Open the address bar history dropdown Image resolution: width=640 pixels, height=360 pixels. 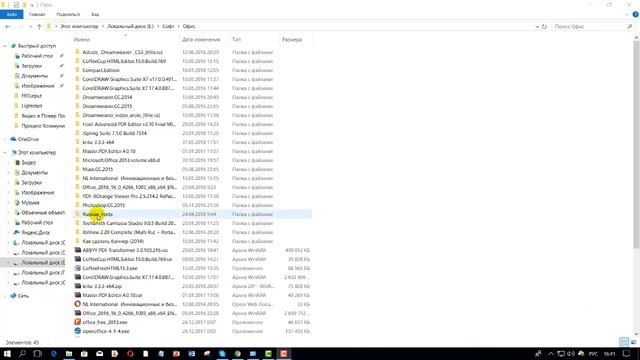537,27
